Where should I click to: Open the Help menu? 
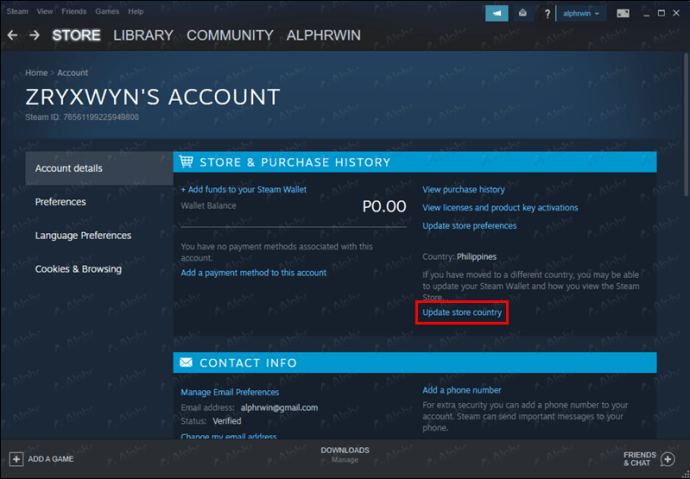coord(136,11)
